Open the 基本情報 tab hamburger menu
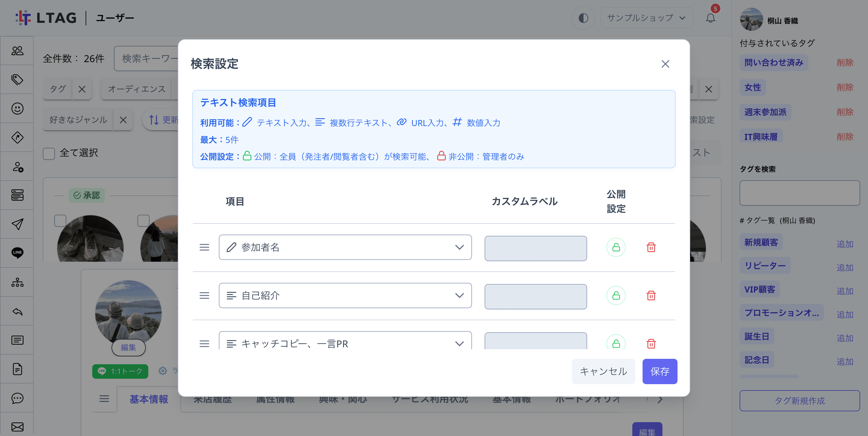868x436 pixels. [x=104, y=399]
